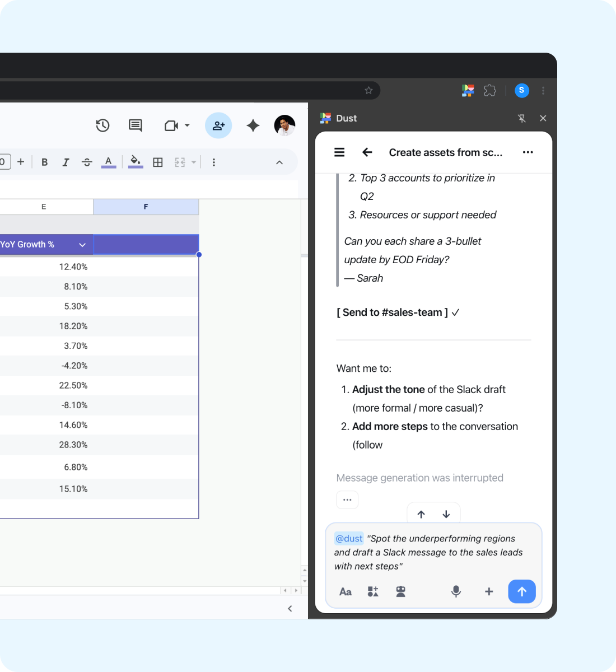Open text formatting with the Aa icon

coord(346,591)
